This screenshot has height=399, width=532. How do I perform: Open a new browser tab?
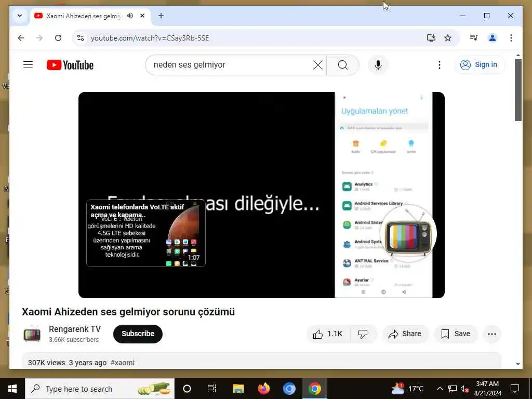(x=161, y=16)
